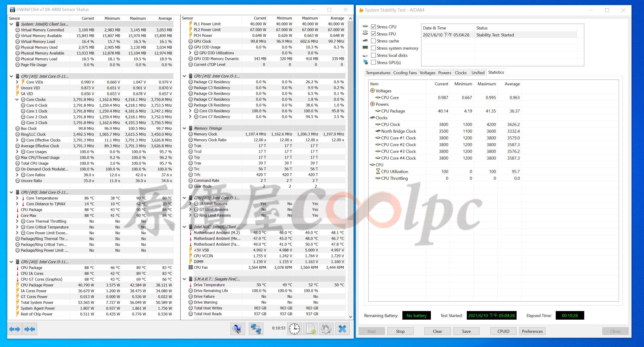644x347 pixels.
Task: Enable the Stress cache checkbox
Action: pyautogui.click(x=373, y=41)
